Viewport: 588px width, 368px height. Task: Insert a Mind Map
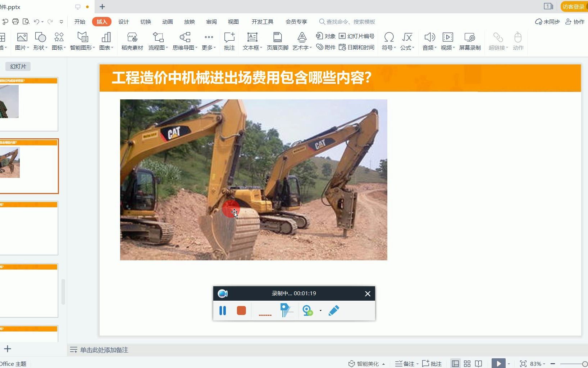(185, 41)
